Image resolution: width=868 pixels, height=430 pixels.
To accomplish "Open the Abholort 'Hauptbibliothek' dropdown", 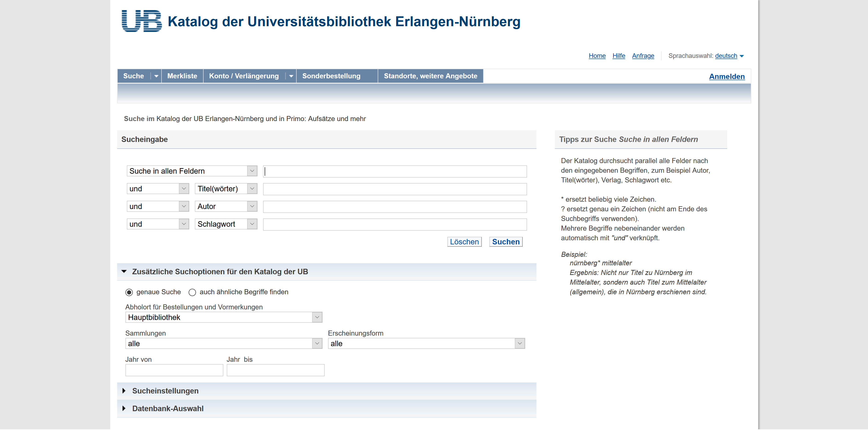I will pos(224,317).
